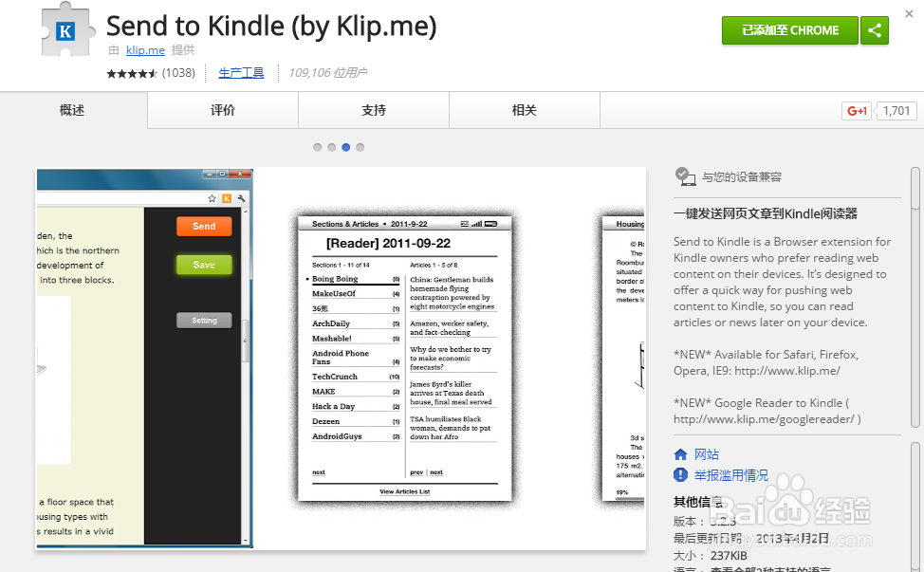Click the bookmark star in screenshot toolbar
The height and width of the screenshot is (572, 924).
[213, 198]
